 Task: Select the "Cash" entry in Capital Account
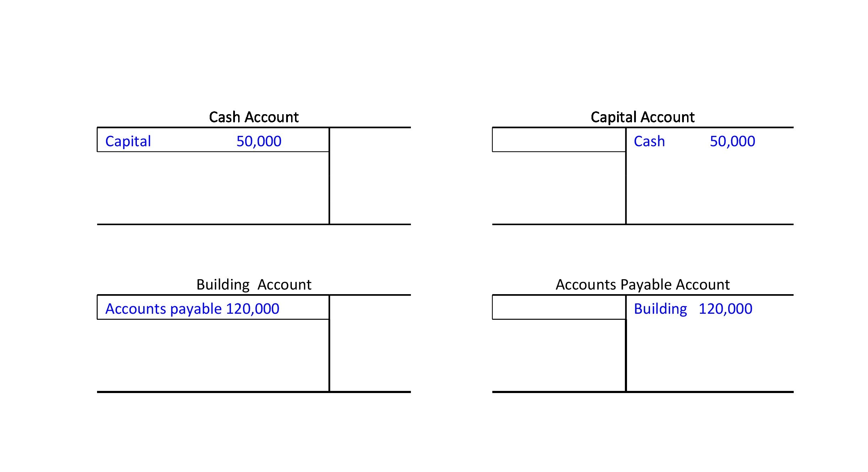coord(649,141)
